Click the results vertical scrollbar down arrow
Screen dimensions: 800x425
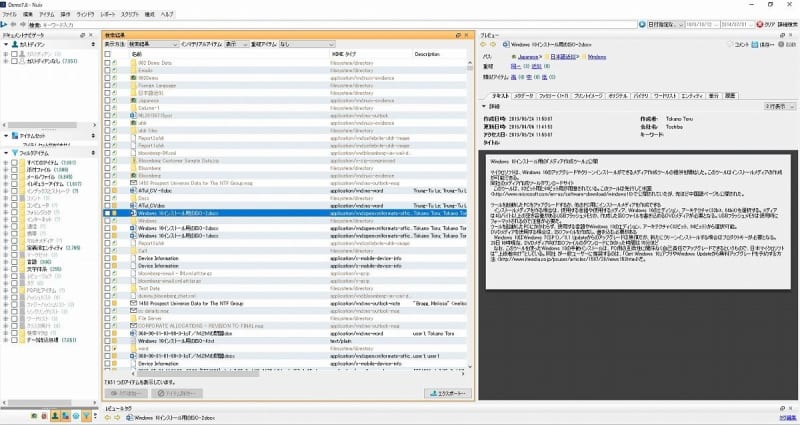coord(469,366)
